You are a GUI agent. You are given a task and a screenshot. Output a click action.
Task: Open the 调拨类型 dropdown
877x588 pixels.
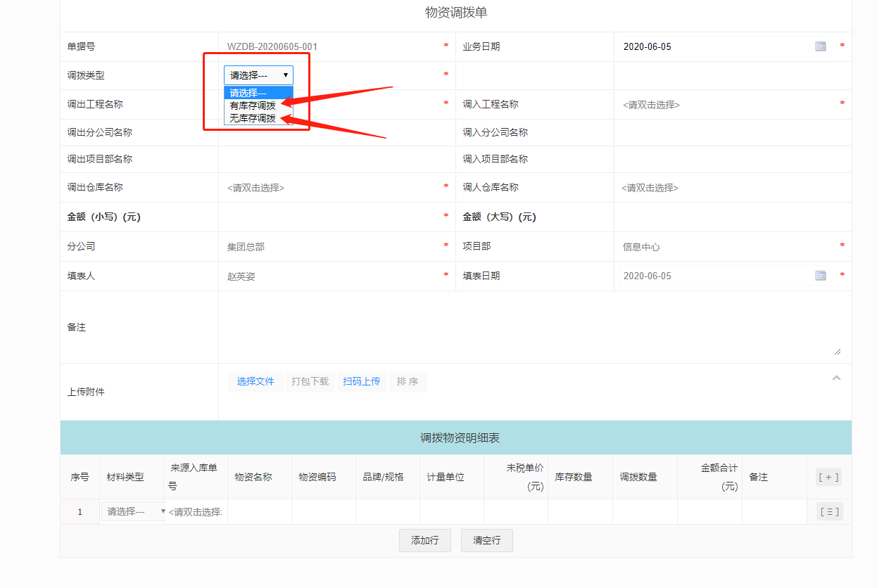coord(259,75)
